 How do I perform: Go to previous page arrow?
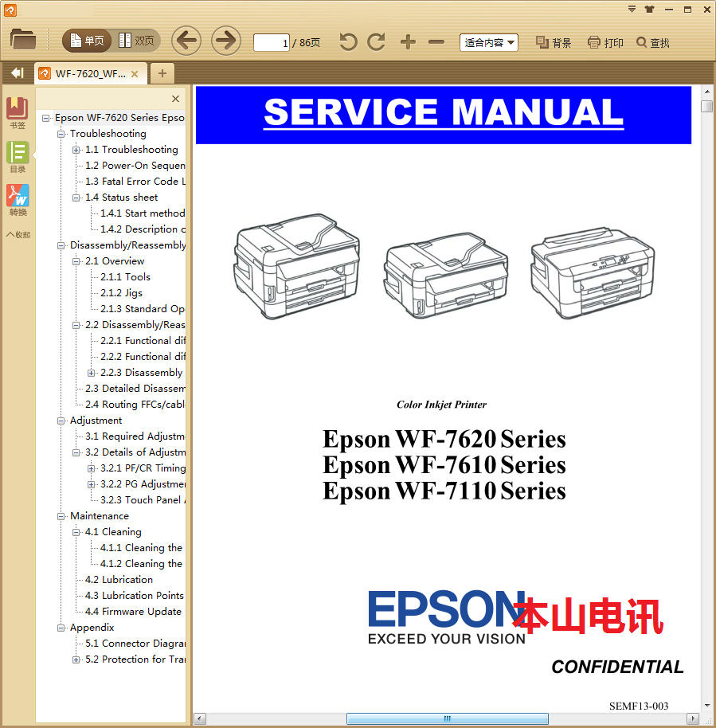tap(186, 41)
